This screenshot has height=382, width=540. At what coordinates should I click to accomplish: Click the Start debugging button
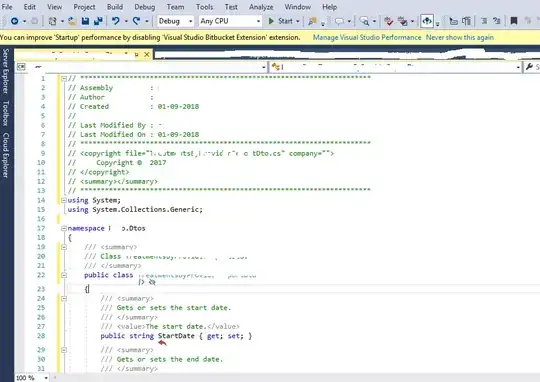pos(283,21)
